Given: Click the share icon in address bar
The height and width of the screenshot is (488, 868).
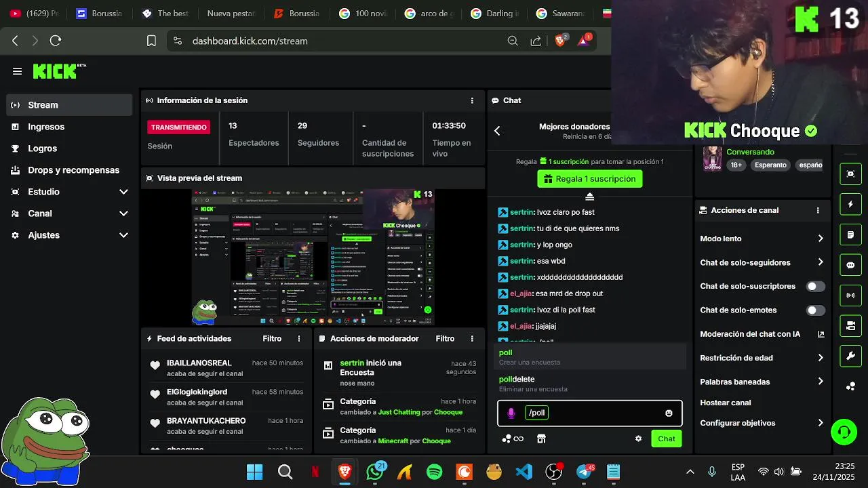Looking at the screenshot, I should tap(536, 41).
